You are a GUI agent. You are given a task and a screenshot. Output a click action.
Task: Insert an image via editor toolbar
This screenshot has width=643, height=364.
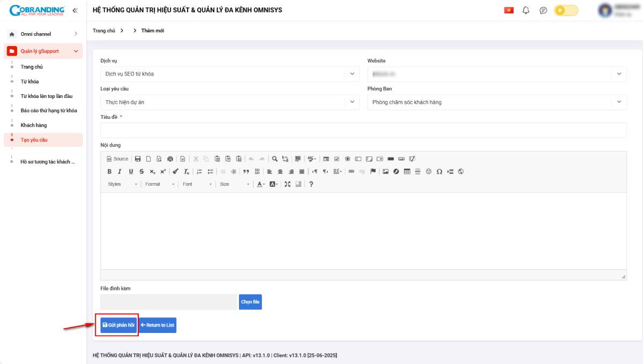click(385, 172)
